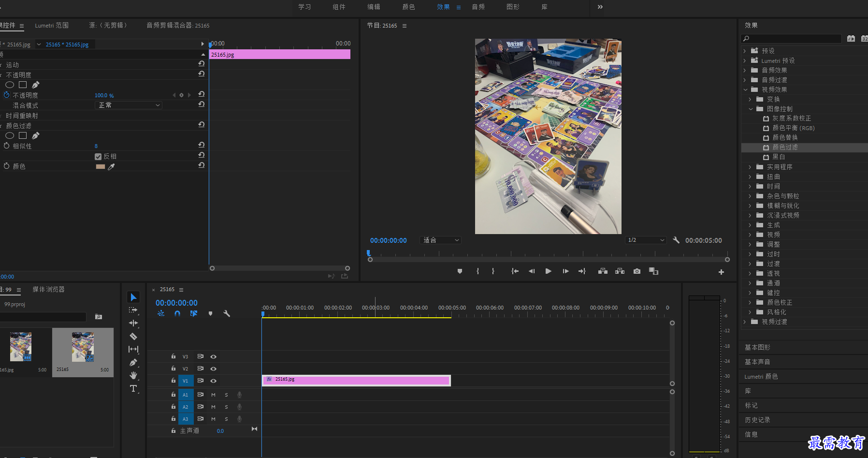
Task: Click the effects search field
Action: tap(791, 39)
